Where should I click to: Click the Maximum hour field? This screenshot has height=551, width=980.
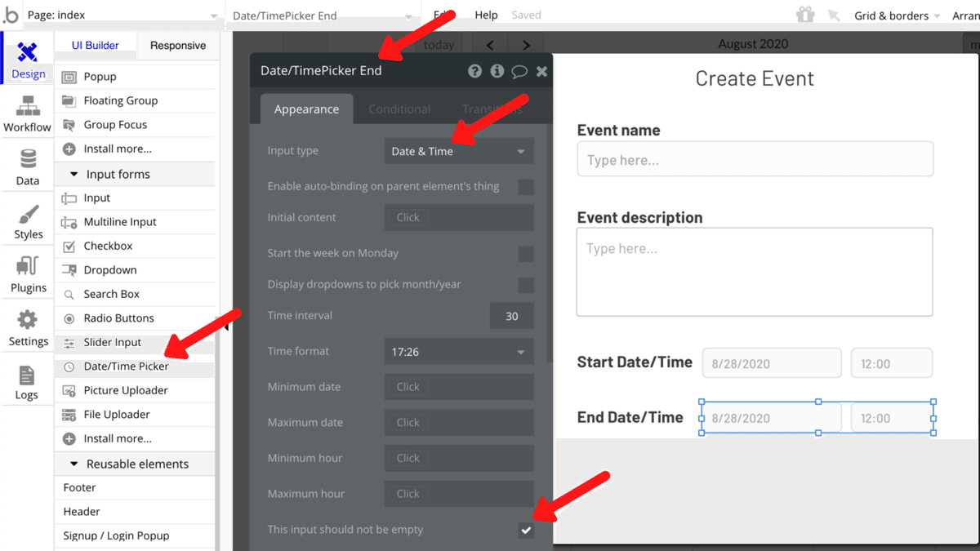click(x=459, y=494)
